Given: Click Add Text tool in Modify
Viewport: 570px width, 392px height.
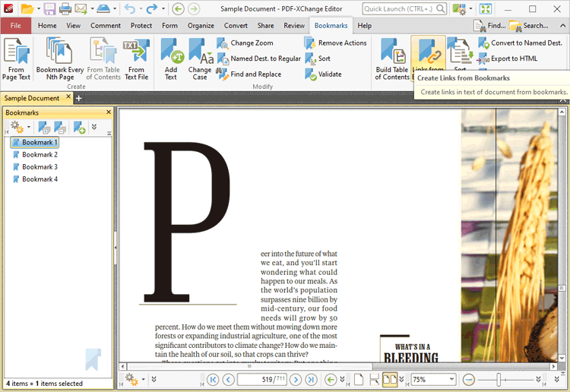Looking at the screenshot, I should click(x=171, y=58).
